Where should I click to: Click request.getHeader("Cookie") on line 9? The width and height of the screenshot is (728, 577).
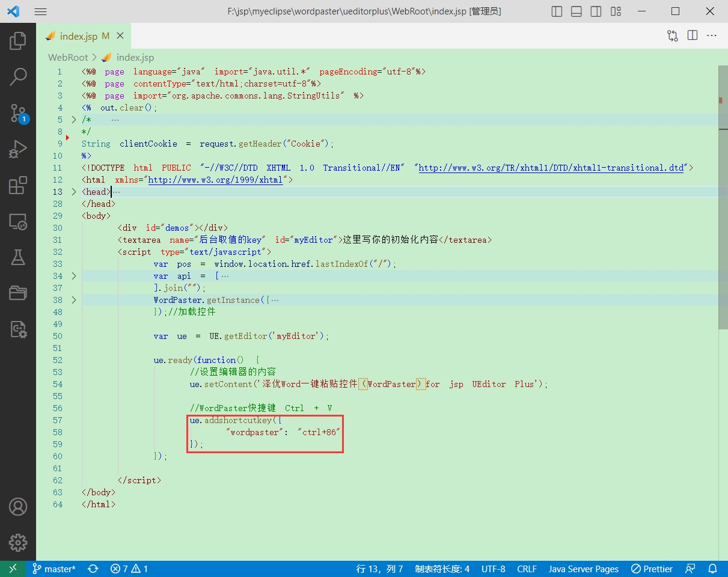click(266, 144)
